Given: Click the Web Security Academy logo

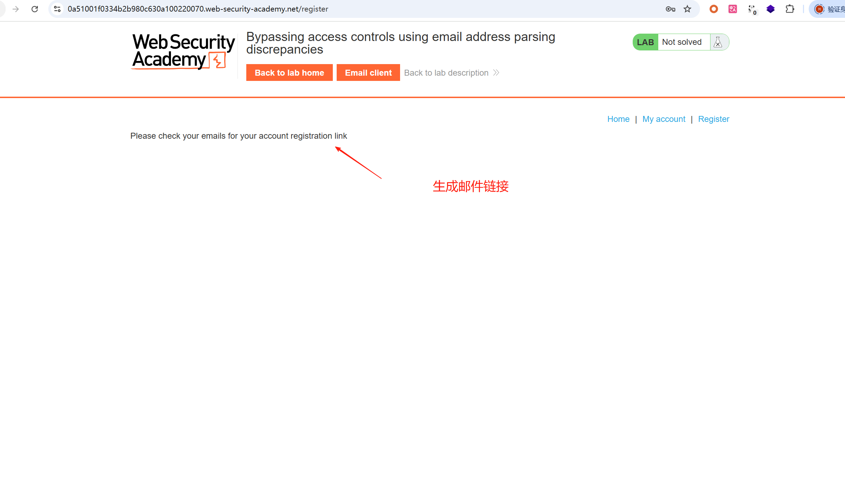Looking at the screenshot, I should coord(183,51).
